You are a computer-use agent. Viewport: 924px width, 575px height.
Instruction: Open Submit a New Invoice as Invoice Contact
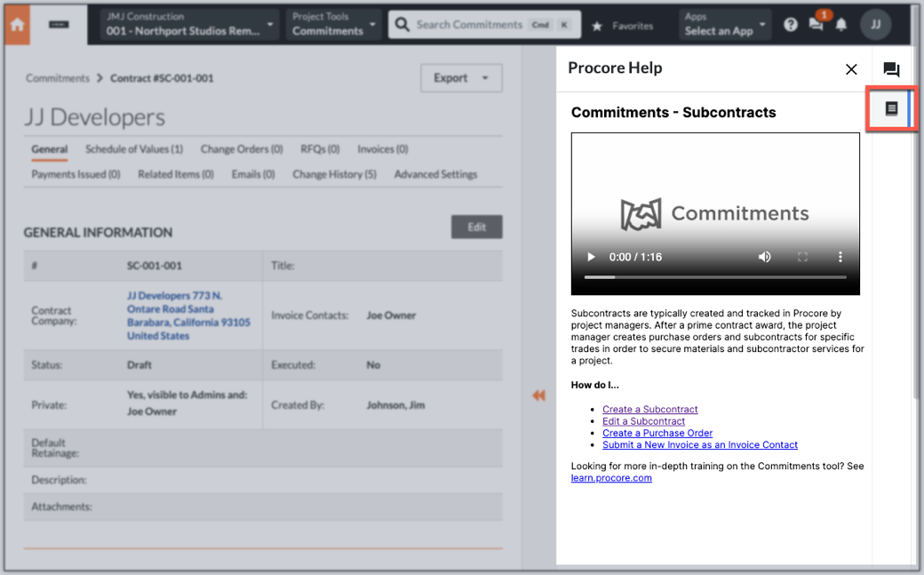pos(699,444)
